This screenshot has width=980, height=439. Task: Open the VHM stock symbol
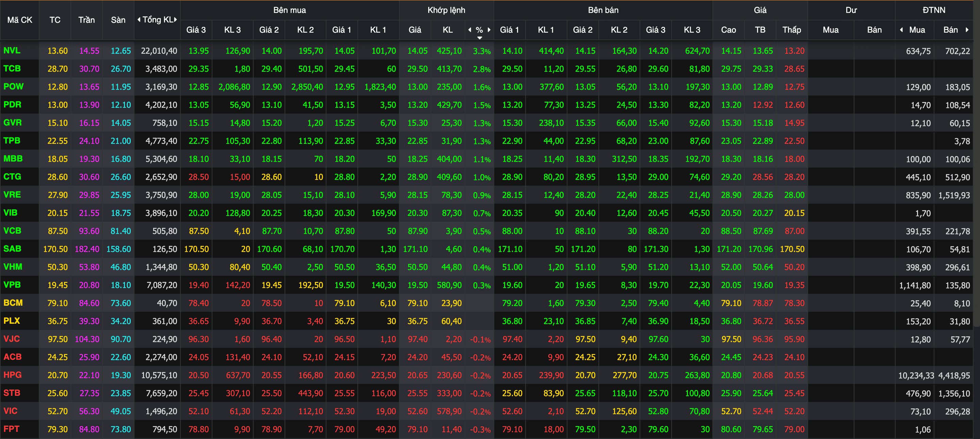click(x=13, y=267)
